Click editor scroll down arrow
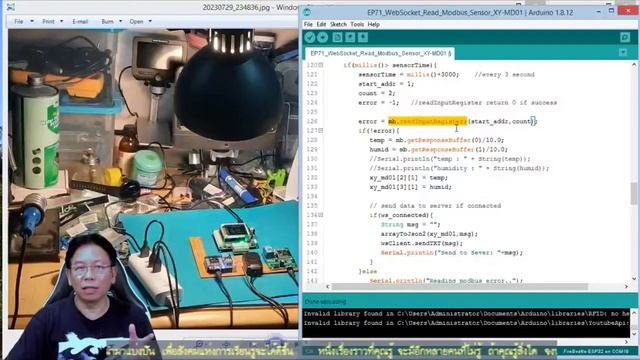Viewport: 640px width, 360px height. pos(634,279)
